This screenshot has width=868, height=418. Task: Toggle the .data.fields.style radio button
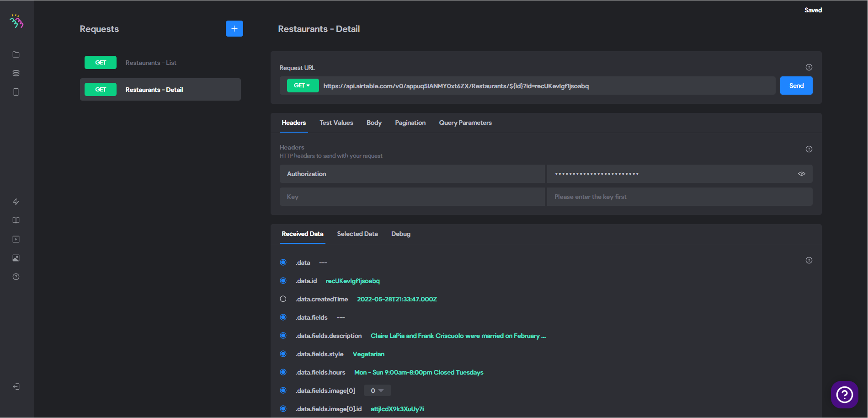pyautogui.click(x=283, y=354)
